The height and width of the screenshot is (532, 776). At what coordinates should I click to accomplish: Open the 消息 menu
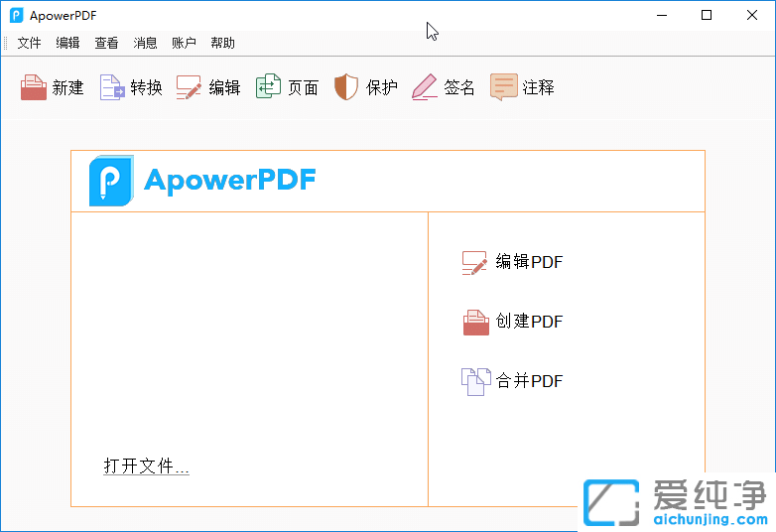(145, 43)
